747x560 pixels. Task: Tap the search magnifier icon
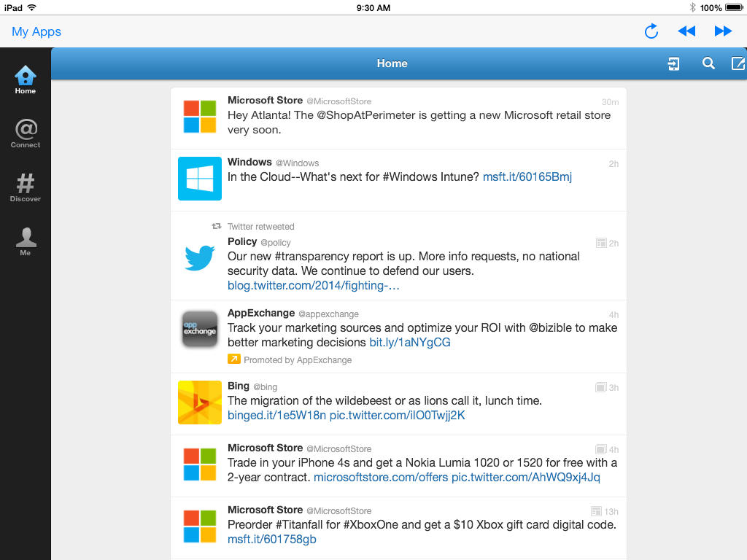click(x=708, y=64)
